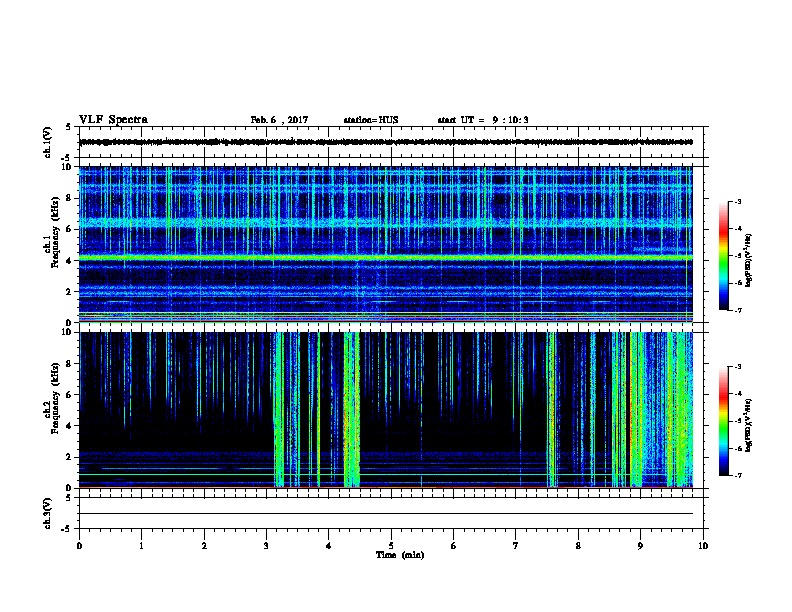Click the "6" frequency tick of ch.2 spectrogram
The width and height of the screenshot is (792, 612).
pyautogui.click(x=69, y=395)
